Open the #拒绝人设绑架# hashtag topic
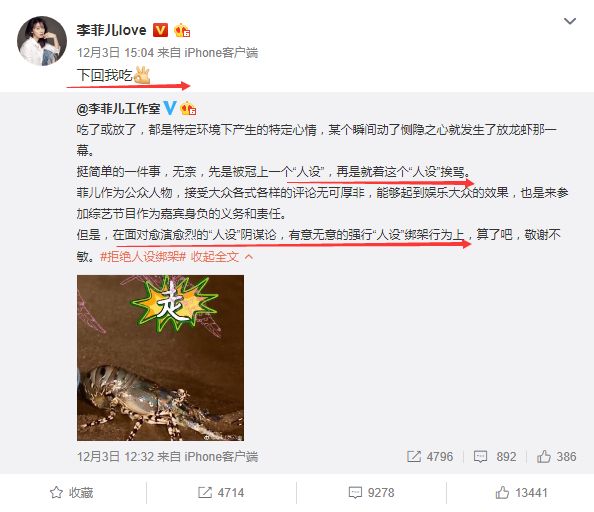The height and width of the screenshot is (512, 594). [x=142, y=257]
